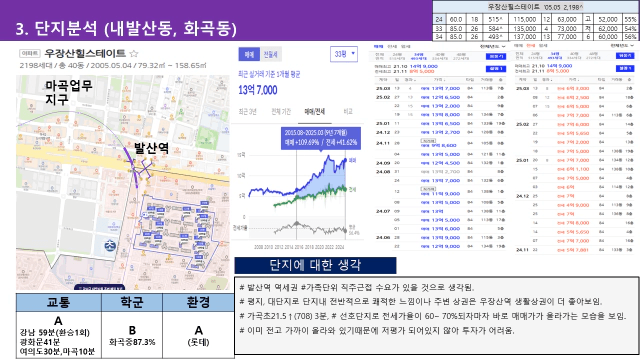Click lower blue button in right transaction list
Image resolution: width=640 pixels, height=360 pixels.
pos(625,68)
